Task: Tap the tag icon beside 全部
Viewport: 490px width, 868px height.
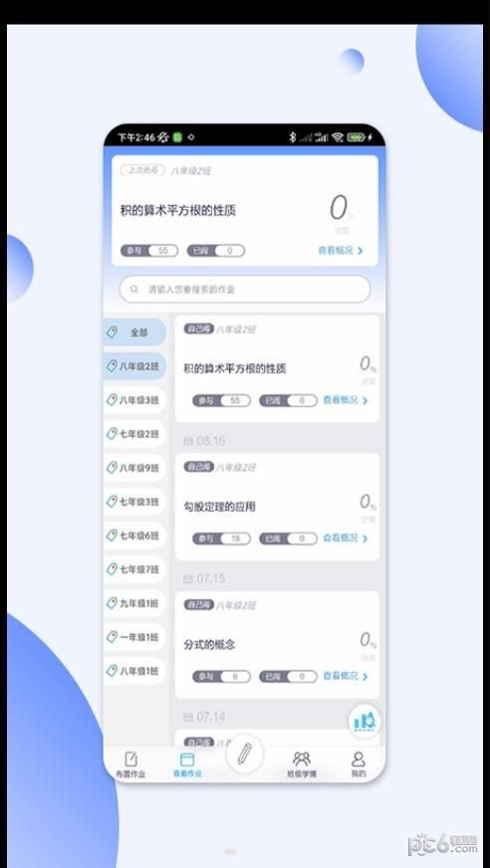Action: (113, 332)
